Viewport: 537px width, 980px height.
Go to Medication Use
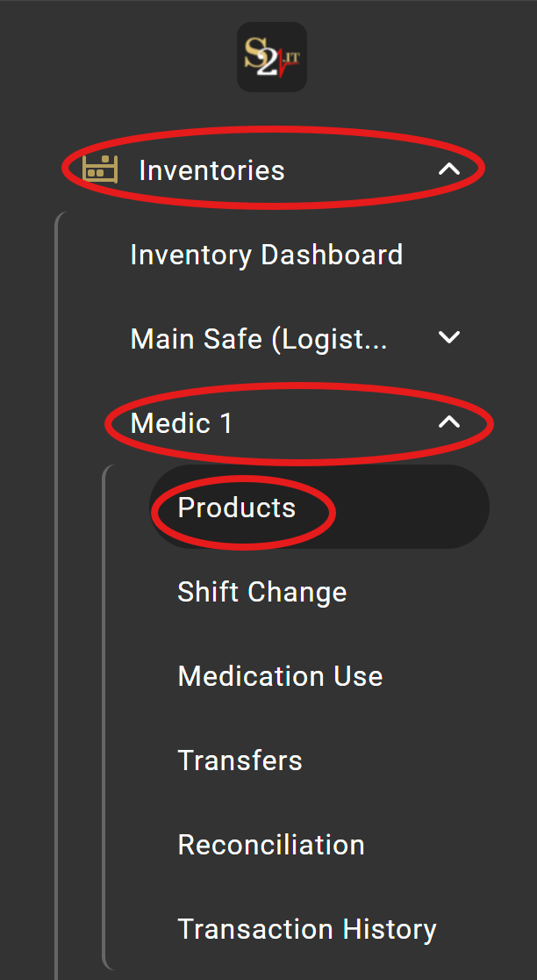(x=280, y=675)
